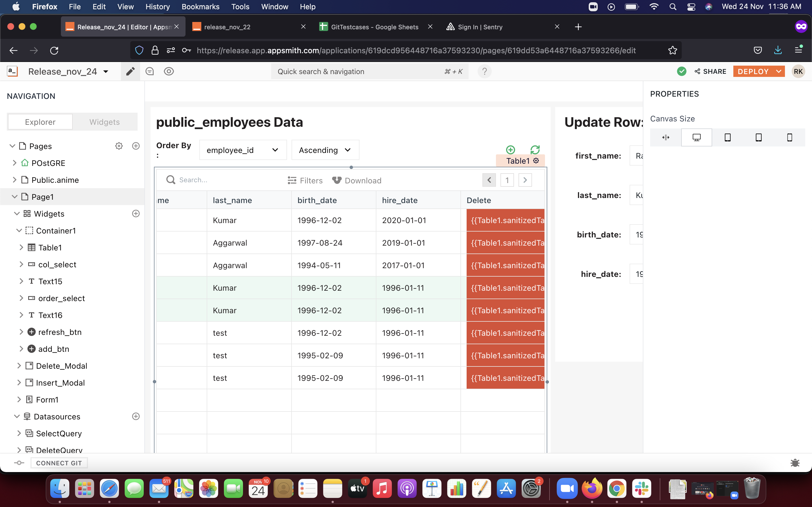Open the comment mode icon
Screen dimensions: 812x507
click(x=150, y=72)
